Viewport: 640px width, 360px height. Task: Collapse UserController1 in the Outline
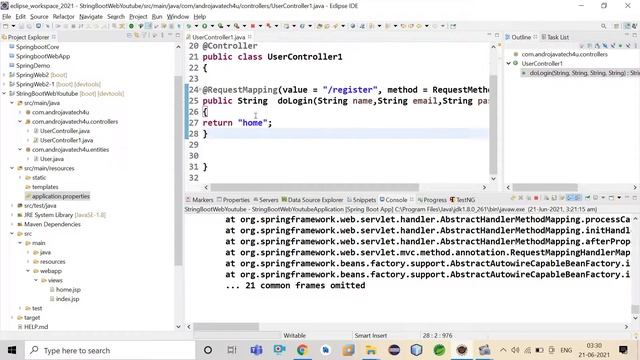[509, 63]
